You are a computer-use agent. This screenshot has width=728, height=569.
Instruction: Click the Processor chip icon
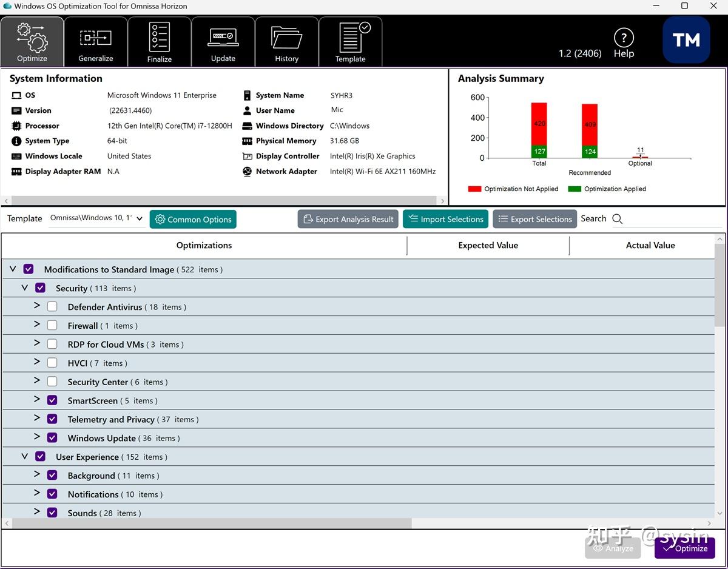tap(16, 126)
